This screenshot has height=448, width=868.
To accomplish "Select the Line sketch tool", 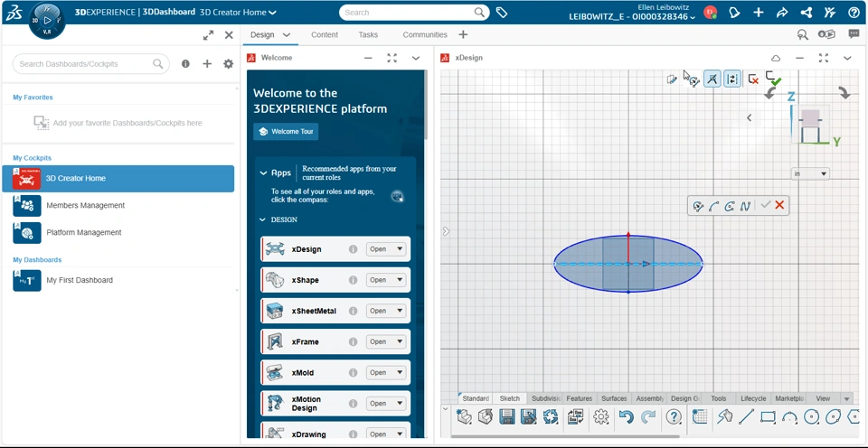I will (746, 416).
